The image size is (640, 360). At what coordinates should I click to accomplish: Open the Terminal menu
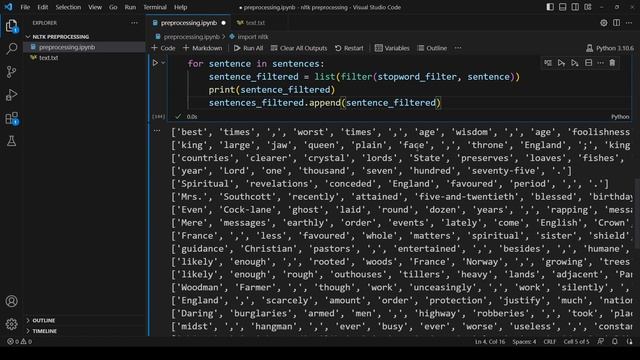(155, 7)
